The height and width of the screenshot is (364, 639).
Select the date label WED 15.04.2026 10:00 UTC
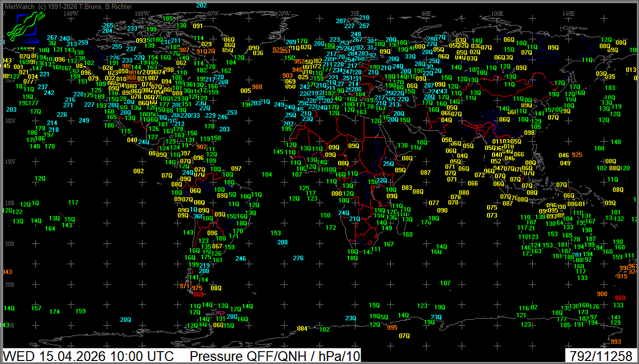tap(89, 356)
